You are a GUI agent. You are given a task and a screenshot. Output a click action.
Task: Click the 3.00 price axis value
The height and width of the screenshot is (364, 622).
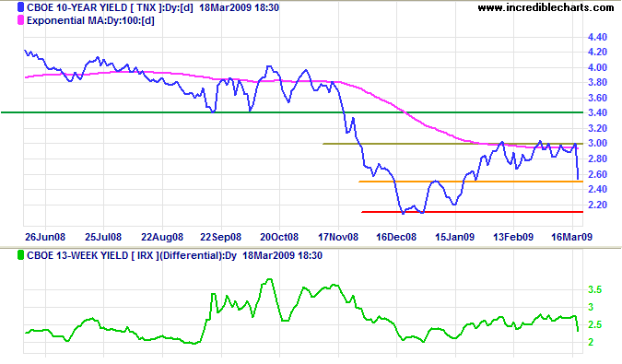[597, 144]
